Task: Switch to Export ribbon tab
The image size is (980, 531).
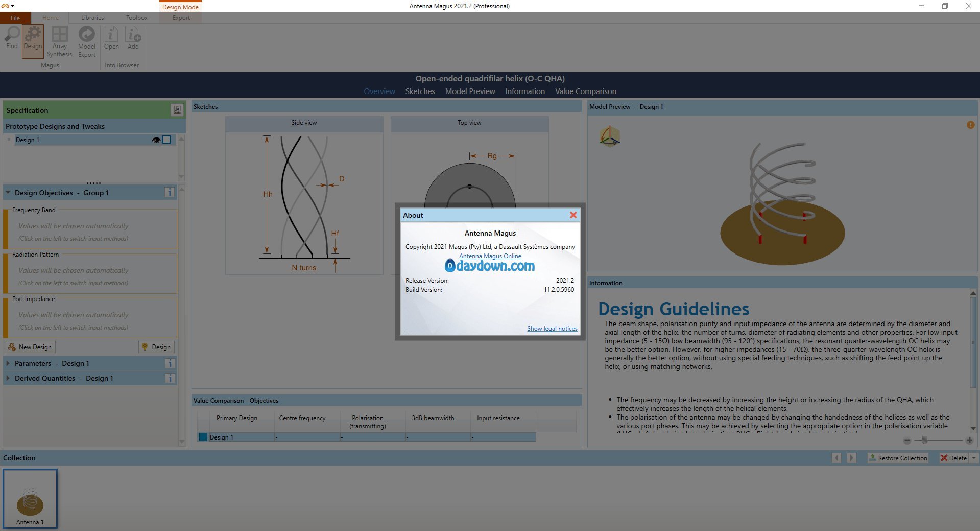Action: 181,18
